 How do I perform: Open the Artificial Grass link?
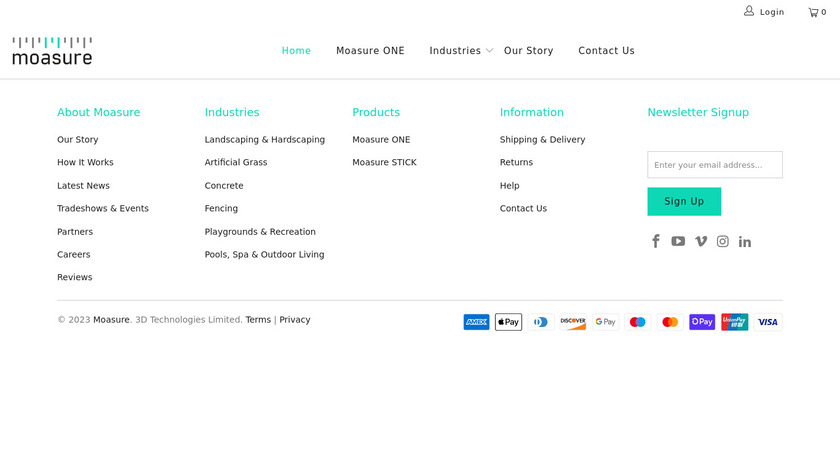point(236,162)
